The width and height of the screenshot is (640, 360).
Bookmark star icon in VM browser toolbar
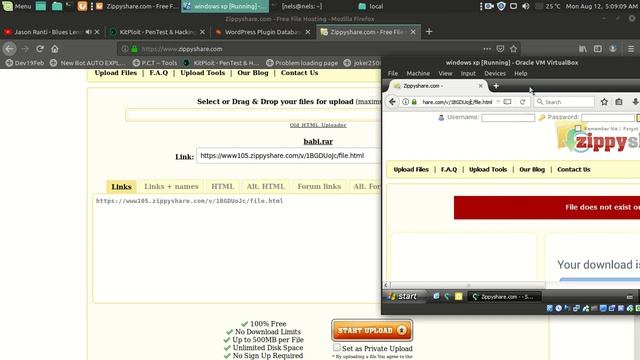(x=604, y=102)
